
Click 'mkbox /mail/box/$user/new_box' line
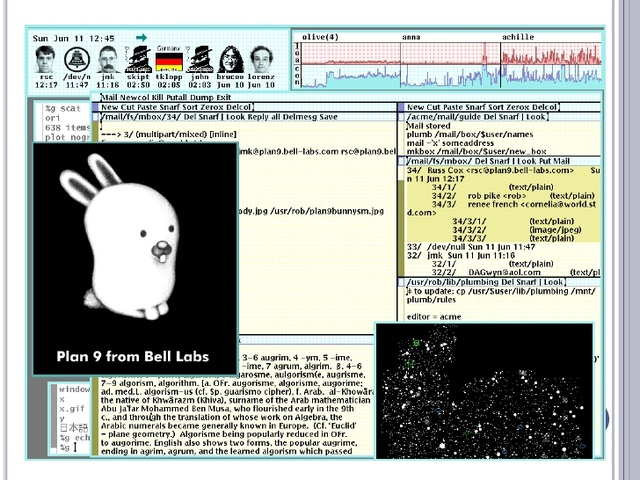point(476,151)
